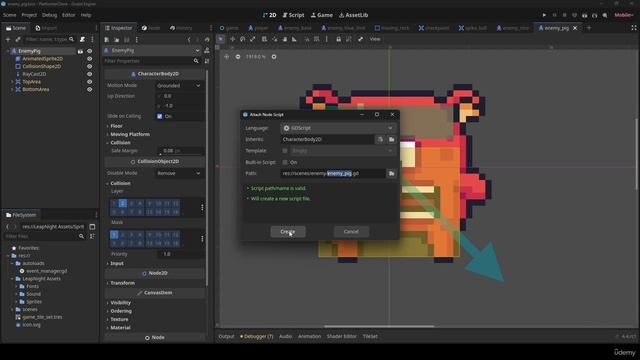Open documentation icon beside EnemyPig name

click(207, 51)
